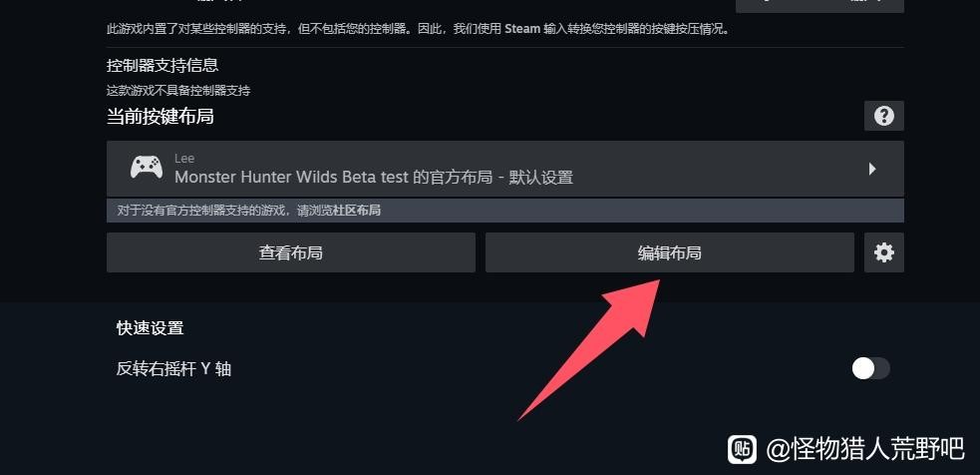Viewport: 980px width, 475px height.
Task: Click the 查看布局 button
Action: (291, 252)
